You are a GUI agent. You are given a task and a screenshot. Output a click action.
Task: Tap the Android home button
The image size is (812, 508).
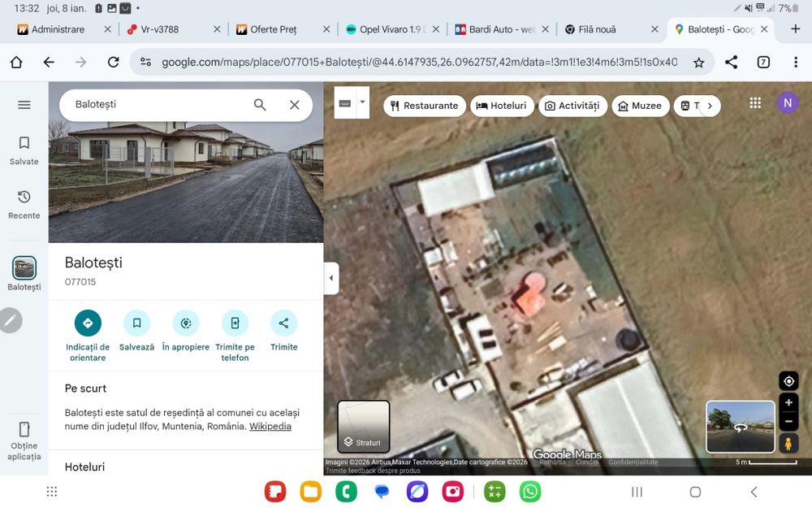pos(696,492)
